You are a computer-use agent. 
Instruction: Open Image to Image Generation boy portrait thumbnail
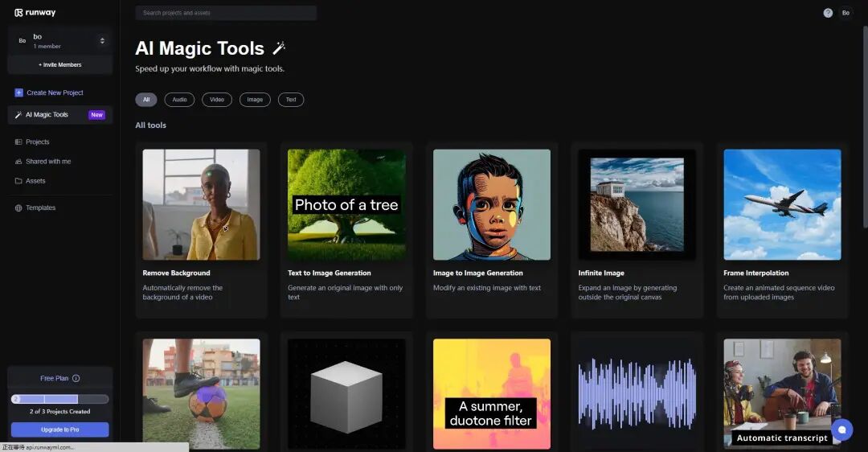492,204
